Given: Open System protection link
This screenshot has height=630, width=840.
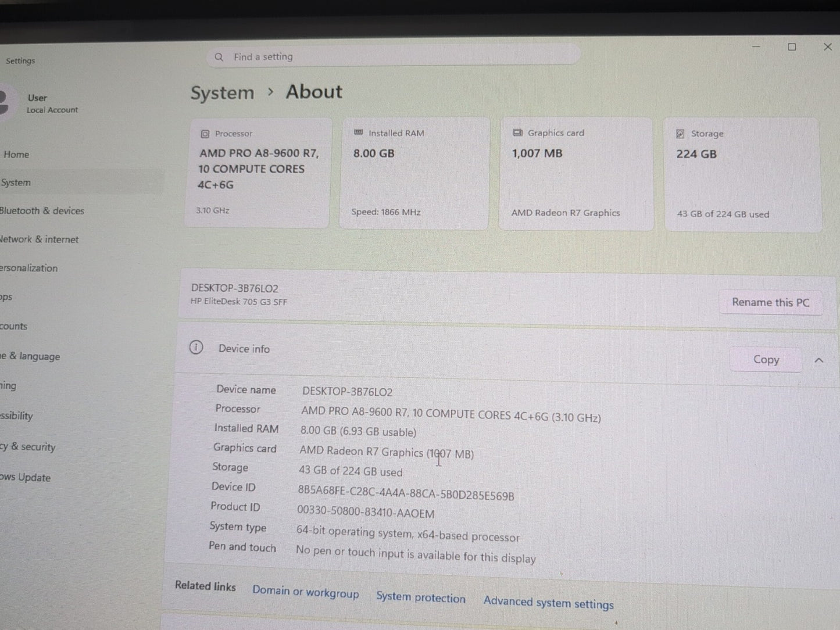Looking at the screenshot, I should click(421, 597).
